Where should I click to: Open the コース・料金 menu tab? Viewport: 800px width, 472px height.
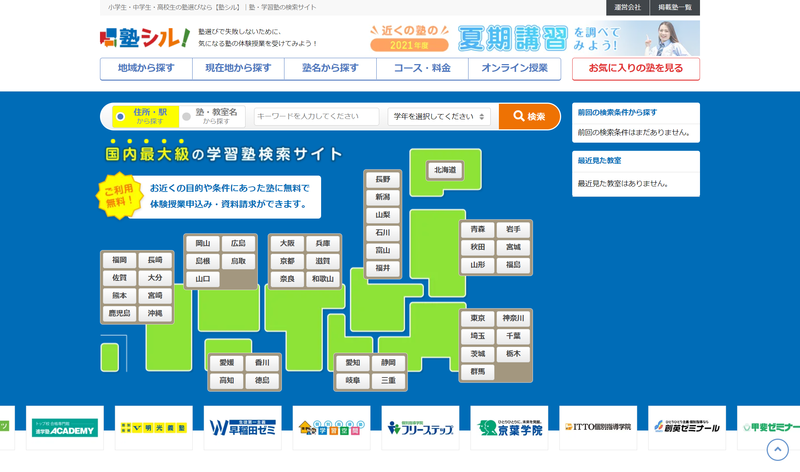[x=422, y=68]
